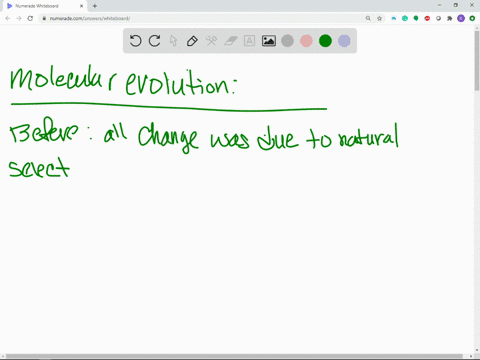Pick the green pen color
Image resolution: width=480 pixels, height=360 pixels.
[325, 41]
